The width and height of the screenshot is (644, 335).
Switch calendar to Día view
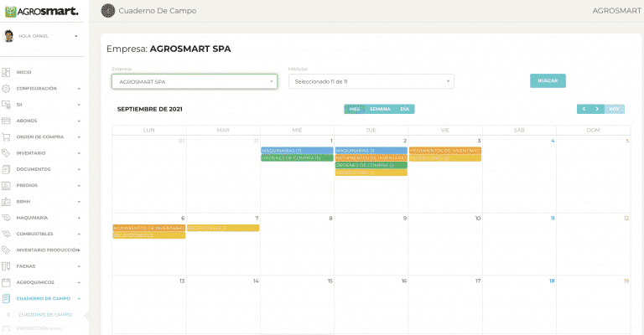tap(405, 109)
